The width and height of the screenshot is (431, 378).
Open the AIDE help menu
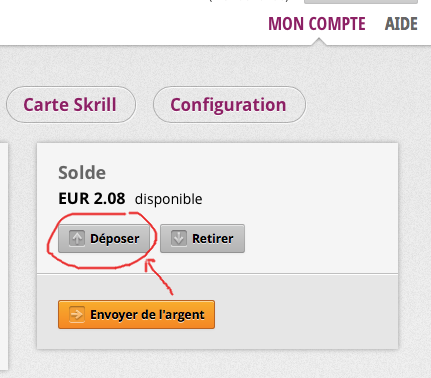coord(401,24)
